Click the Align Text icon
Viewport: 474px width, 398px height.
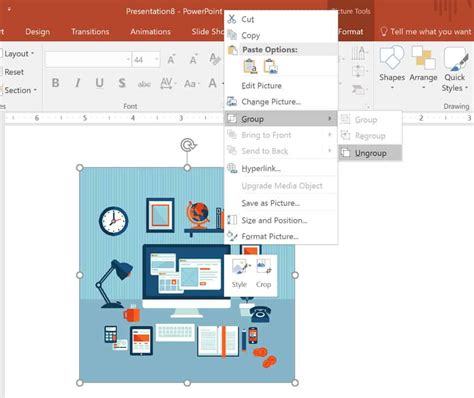359,71
